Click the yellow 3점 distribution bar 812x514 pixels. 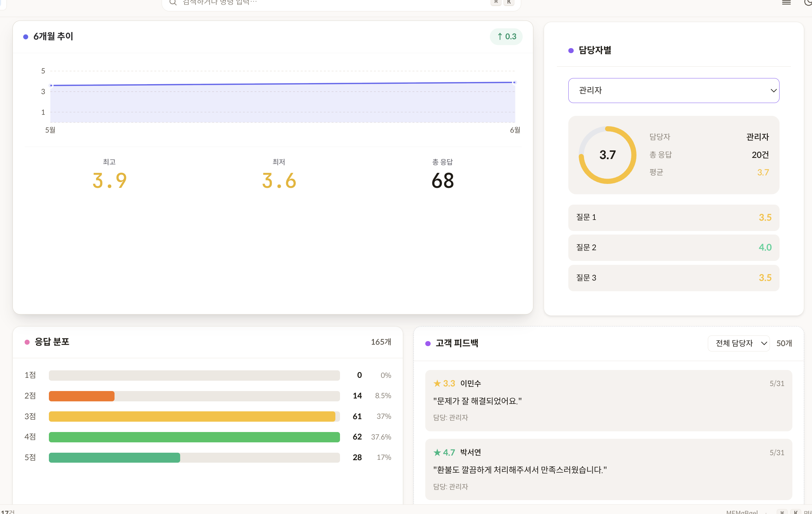tap(192, 416)
